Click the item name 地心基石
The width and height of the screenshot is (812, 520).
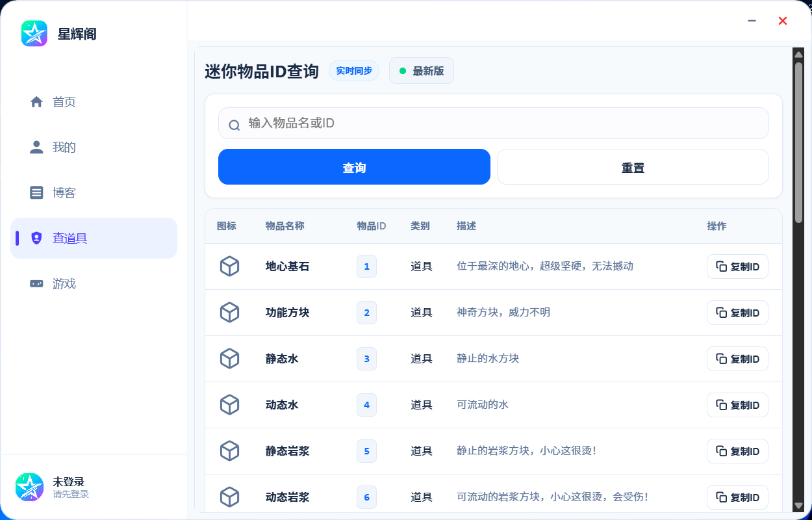click(x=287, y=266)
